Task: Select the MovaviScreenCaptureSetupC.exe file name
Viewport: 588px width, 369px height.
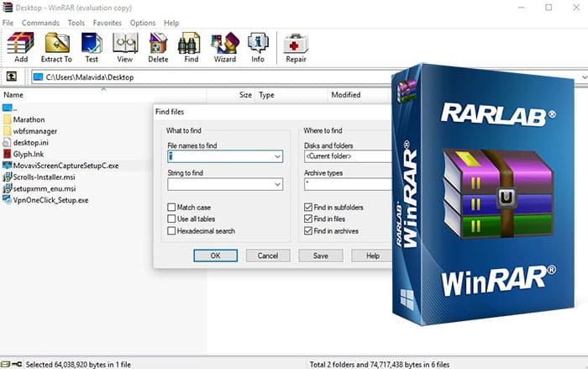Action: (66, 166)
